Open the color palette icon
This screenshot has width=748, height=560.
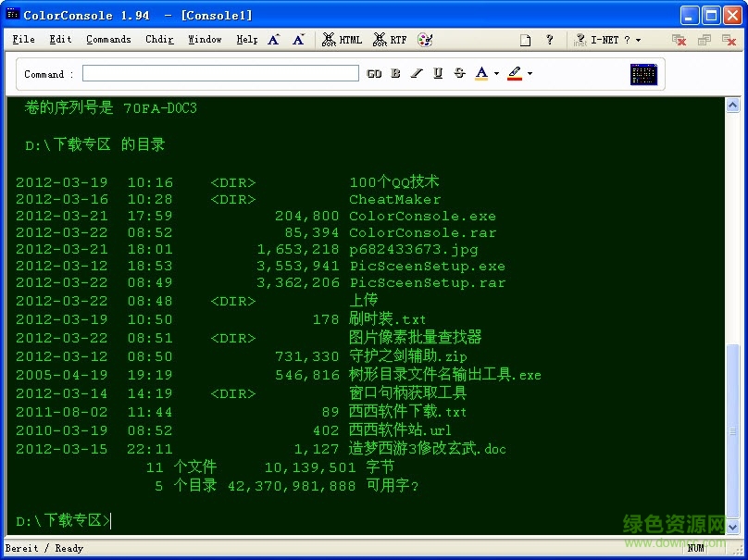tap(425, 39)
